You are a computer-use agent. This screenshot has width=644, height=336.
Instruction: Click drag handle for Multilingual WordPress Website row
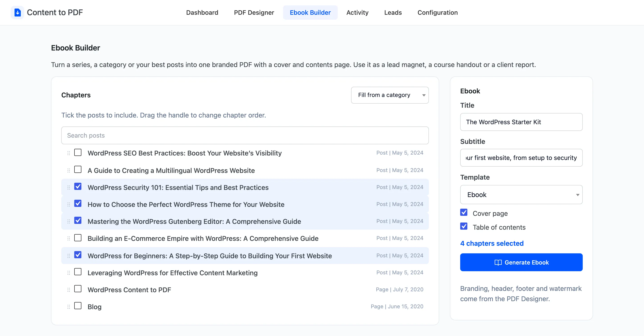[68, 171]
